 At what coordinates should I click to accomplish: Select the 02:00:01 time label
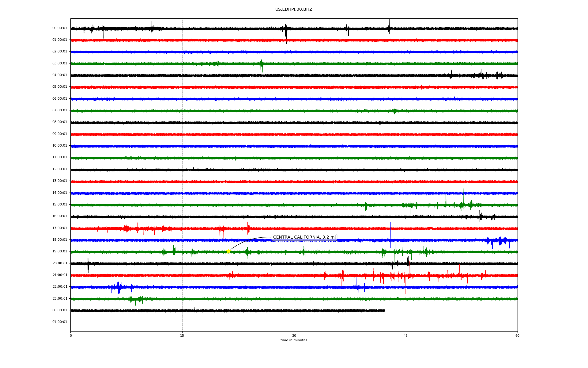[x=60, y=51]
